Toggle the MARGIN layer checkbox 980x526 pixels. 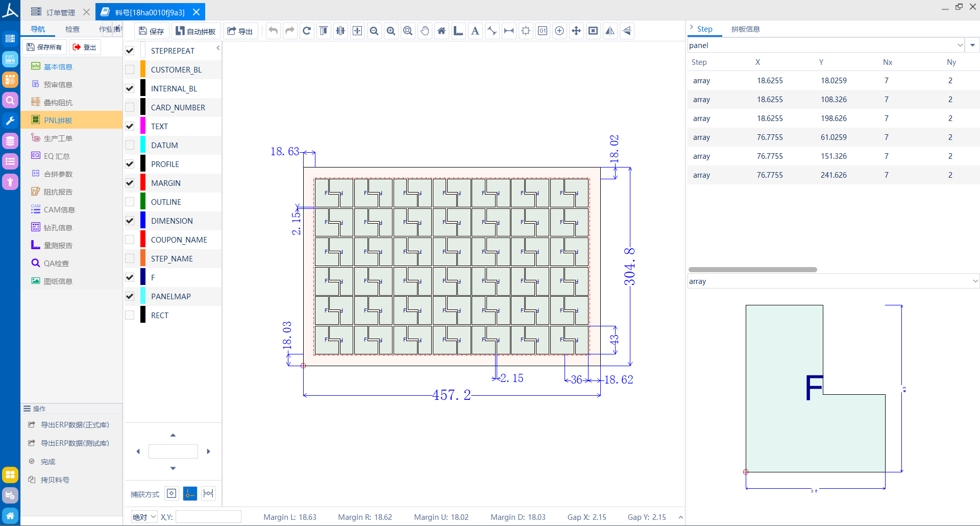click(x=130, y=183)
